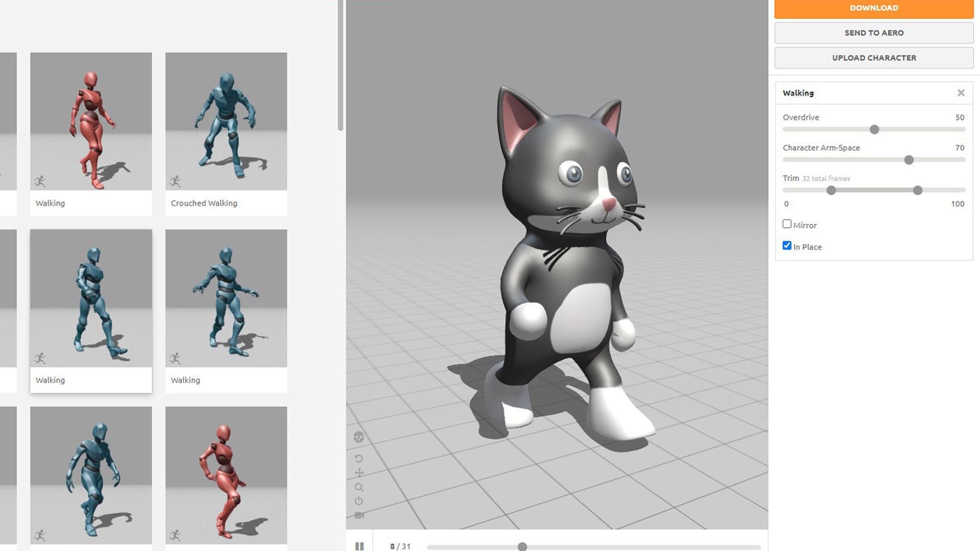Click the Trim minimum value '0'
The height and width of the screenshot is (551, 980).
786,204
